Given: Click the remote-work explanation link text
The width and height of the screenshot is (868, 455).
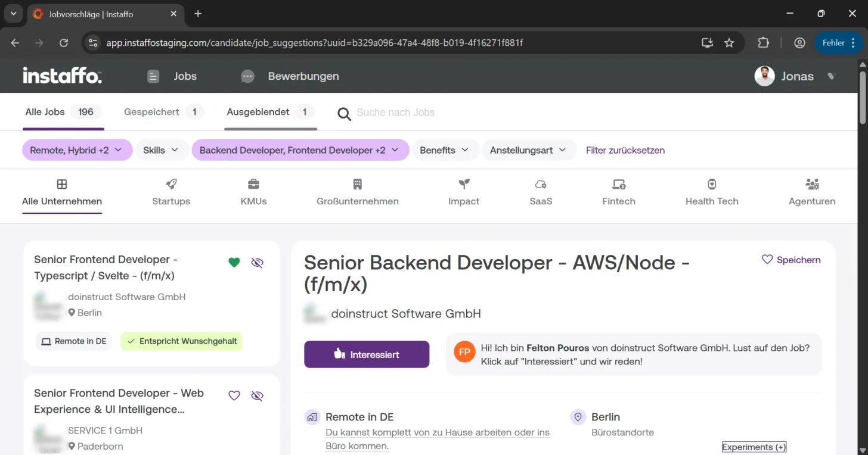Looking at the screenshot, I should [438, 439].
